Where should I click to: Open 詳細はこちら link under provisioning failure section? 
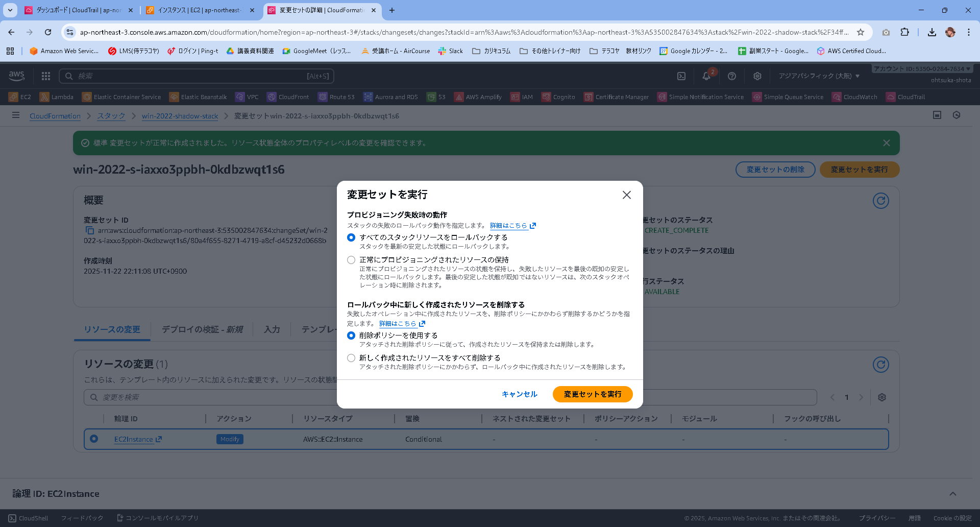coord(512,225)
